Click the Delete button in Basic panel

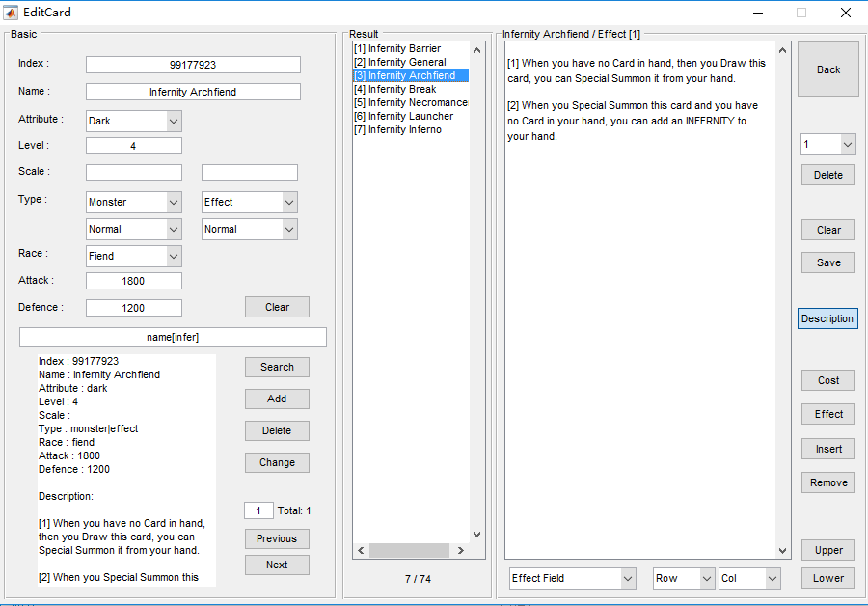point(278,431)
